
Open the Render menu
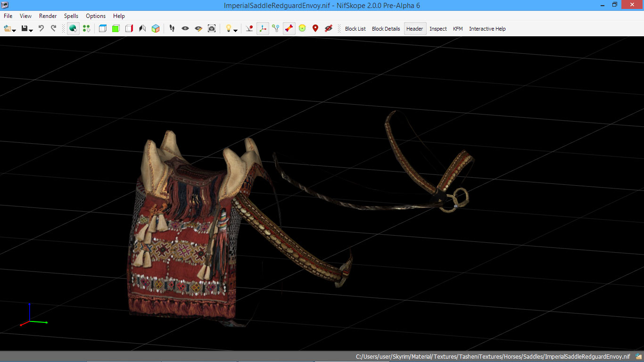48,16
